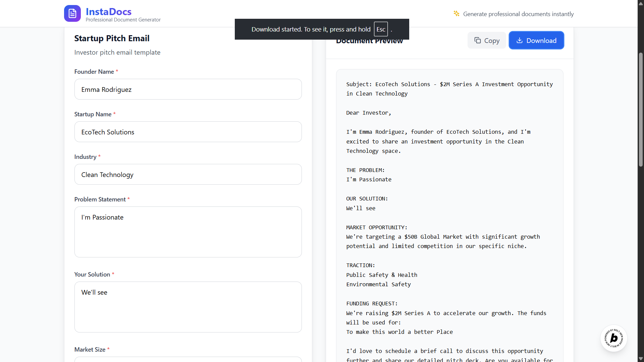
Task: Click the Esc key in download notification
Action: click(x=381, y=29)
